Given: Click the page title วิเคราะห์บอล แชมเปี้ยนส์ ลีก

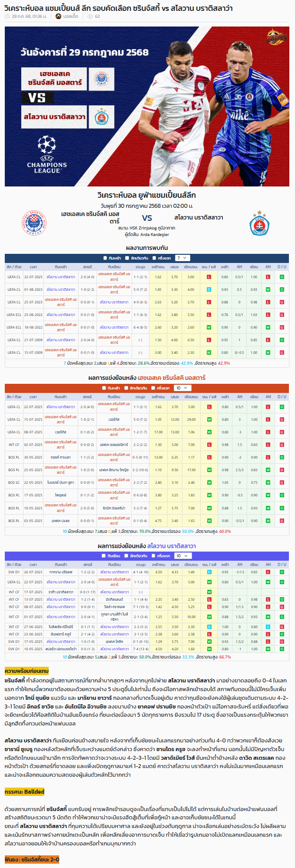Looking at the screenshot, I should click(119, 7).
